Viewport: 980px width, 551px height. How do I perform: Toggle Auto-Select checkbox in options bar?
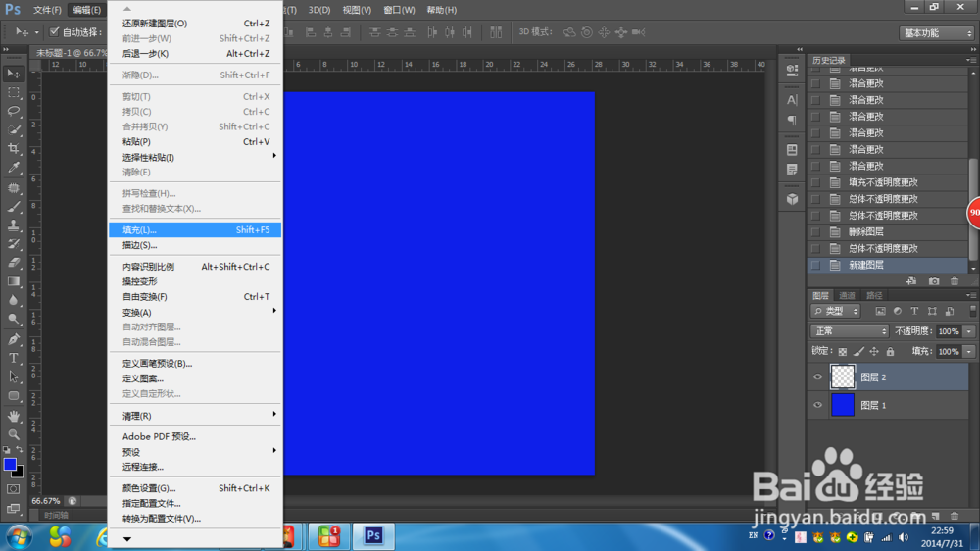pyautogui.click(x=54, y=32)
